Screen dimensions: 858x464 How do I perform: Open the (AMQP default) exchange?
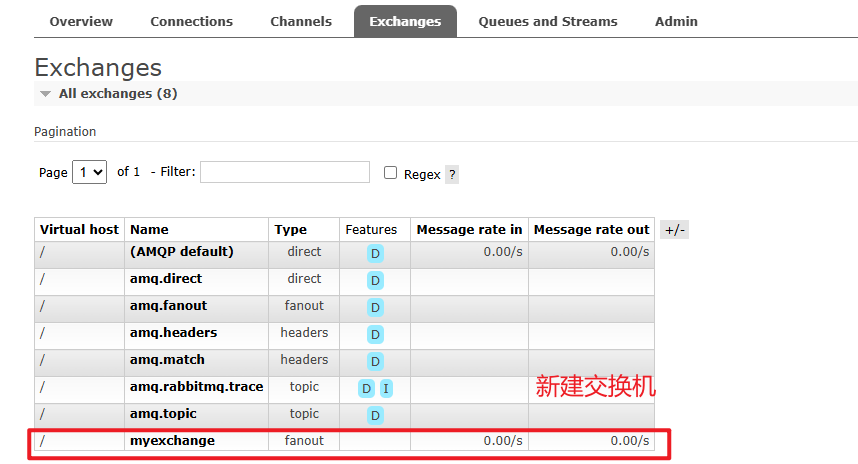(182, 252)
